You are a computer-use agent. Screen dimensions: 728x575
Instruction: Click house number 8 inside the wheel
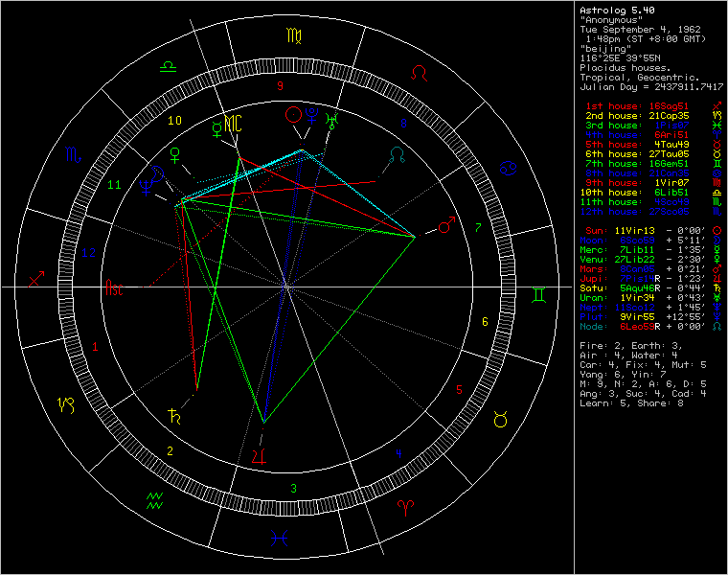pyautogui.click(x=403, y=124)
